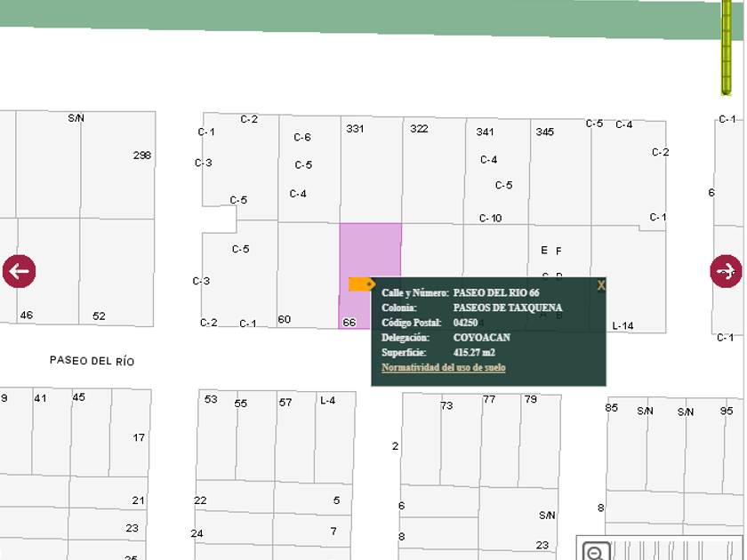The height and width of the screenshot is (560, 747).
Task: Select the highlighted pink parcel 66
Action: pyautogui.click(x=370, y=257)
